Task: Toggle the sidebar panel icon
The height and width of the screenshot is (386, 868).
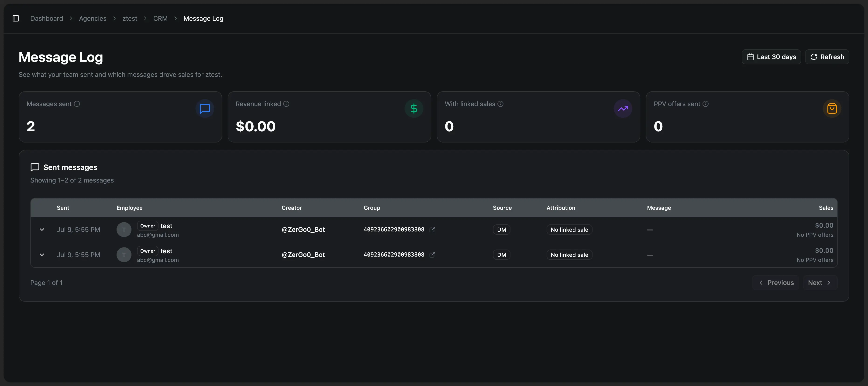Action: point(16,19)
